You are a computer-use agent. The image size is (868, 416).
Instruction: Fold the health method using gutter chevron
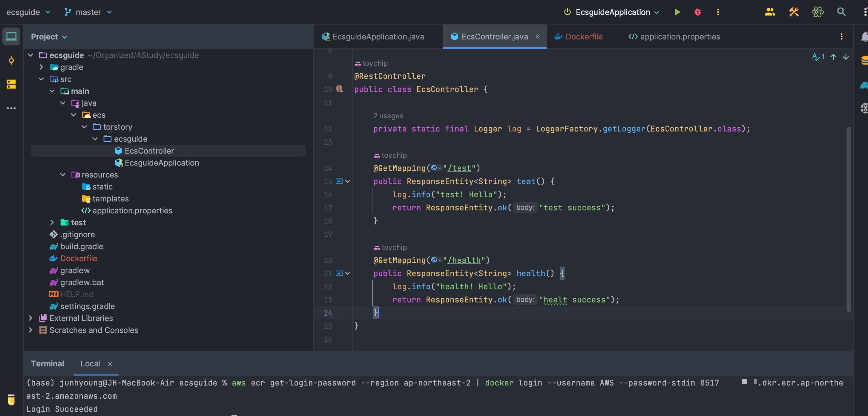348,273
